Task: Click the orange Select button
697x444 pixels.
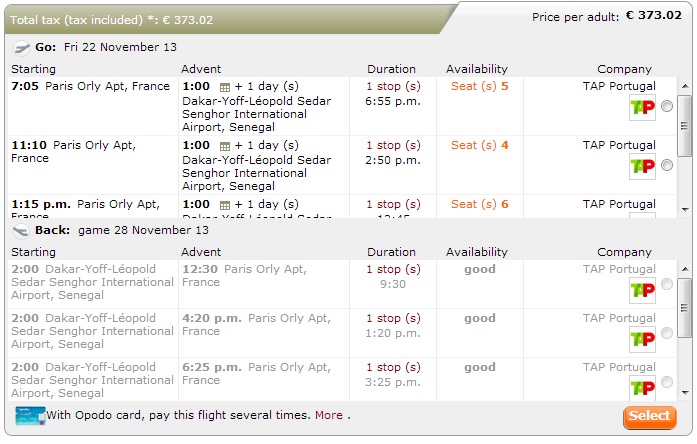Action: [649, 417]
